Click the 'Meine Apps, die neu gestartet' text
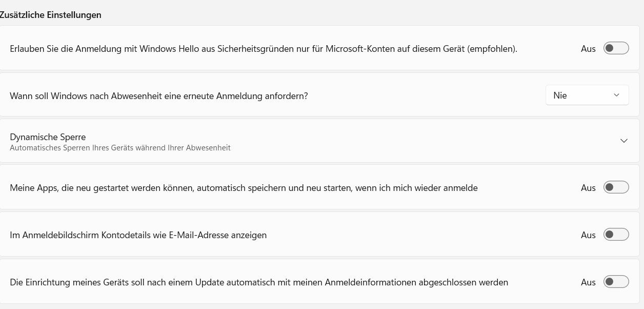The image size is (644, 309). pyautogui.click(x=244, y=188)
